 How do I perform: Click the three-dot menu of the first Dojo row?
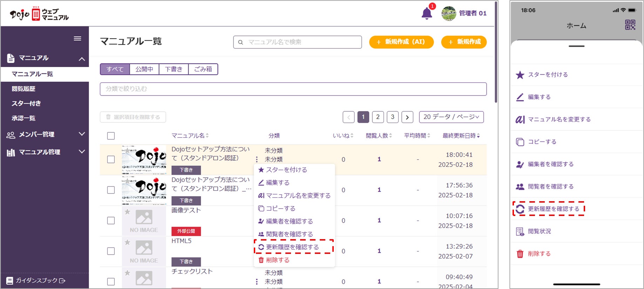(x=257, y=159)
